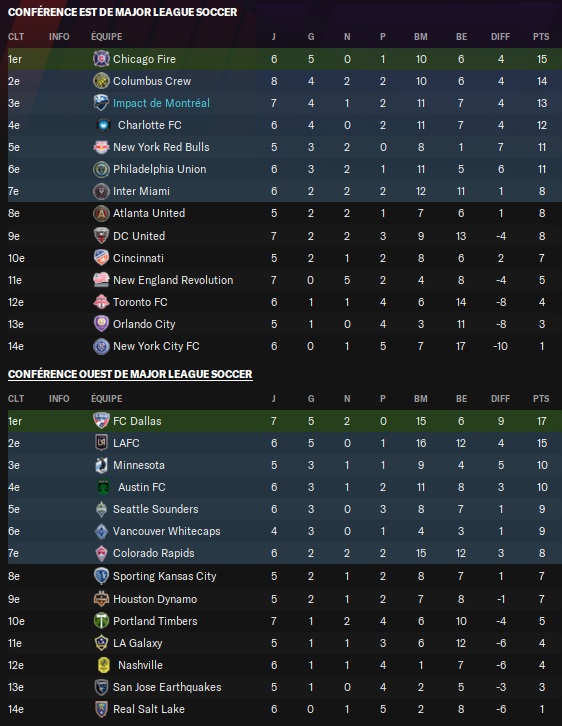Click the Nashville yellow club badge
Viewport: 562px width, 726px height.
(104, 665)
